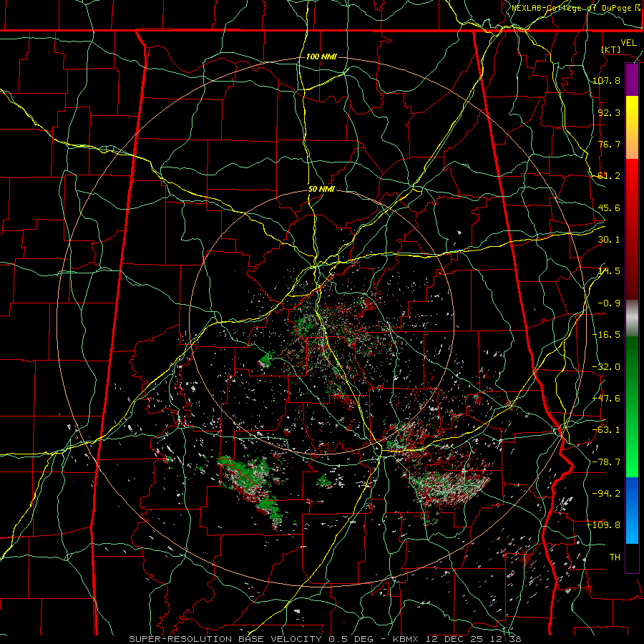Select the 45.6 velocity scale value
This screenshot has width=644, height=644.
pos(609,208)
